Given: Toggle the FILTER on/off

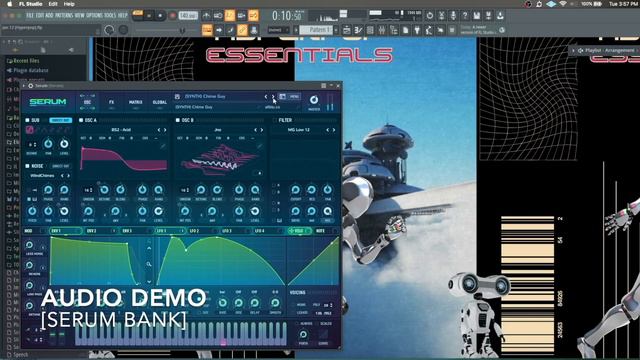Looking at the screenshot, I should tap(274, 120).
